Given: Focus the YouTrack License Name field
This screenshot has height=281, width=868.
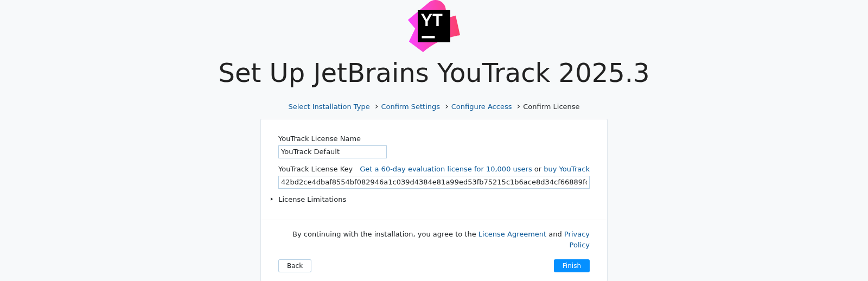Looking at the screenshot, I should pos(332,152).
